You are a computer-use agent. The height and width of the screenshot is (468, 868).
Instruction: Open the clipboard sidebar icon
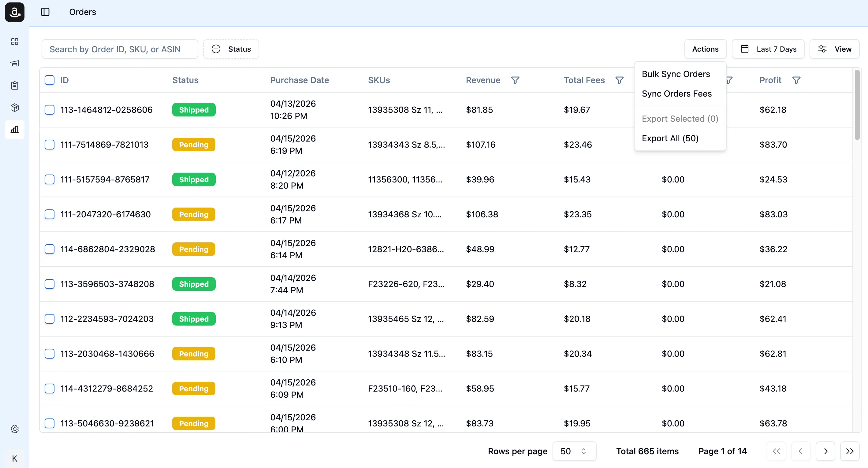pos(14,86)
